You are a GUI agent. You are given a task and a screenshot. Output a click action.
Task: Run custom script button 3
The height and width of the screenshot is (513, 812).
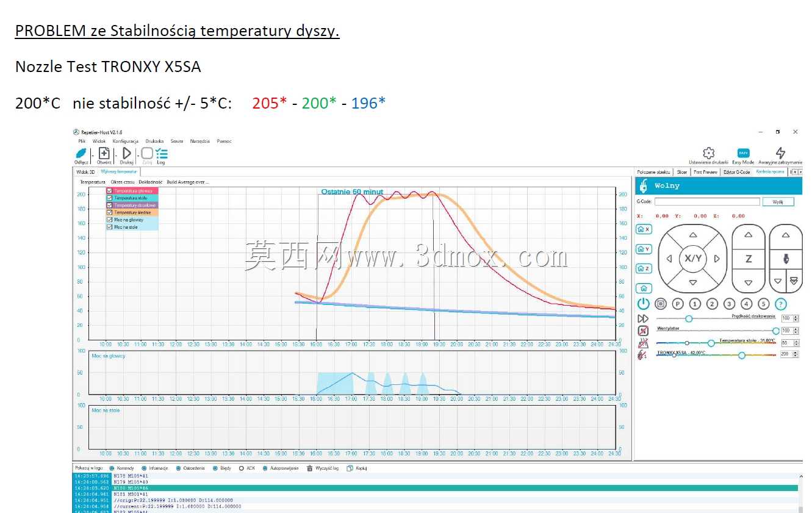[x=729, y=304]
